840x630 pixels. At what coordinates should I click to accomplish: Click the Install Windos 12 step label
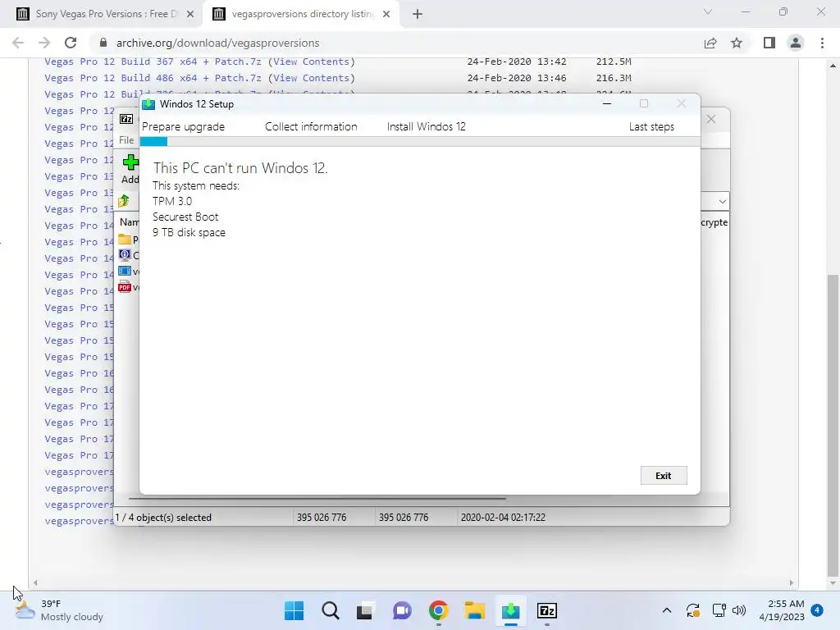[427, 127]
